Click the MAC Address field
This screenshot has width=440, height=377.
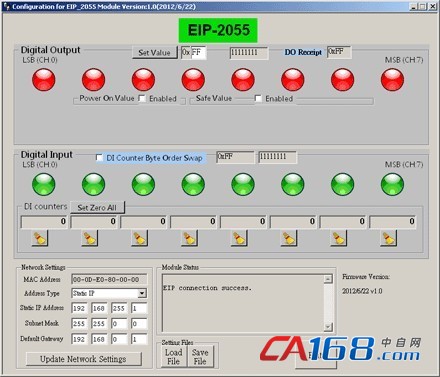(x=109, y=279)
